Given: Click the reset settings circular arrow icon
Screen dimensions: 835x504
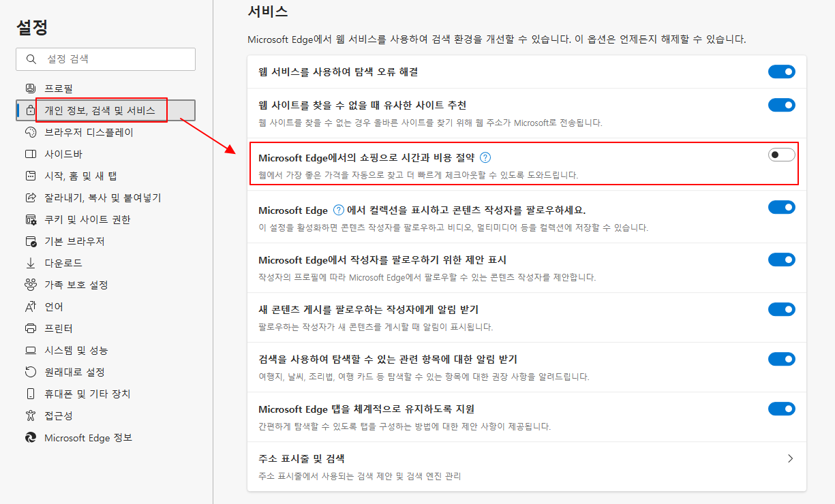Looking at the screenshot, I should (30, 372).
